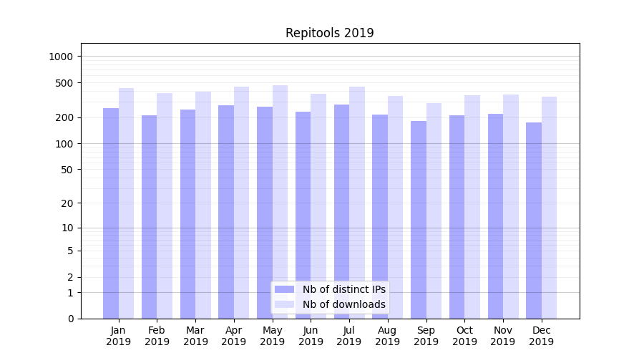Select the 0 y-axis tick label
644x358 pixels.
[71, 319]
